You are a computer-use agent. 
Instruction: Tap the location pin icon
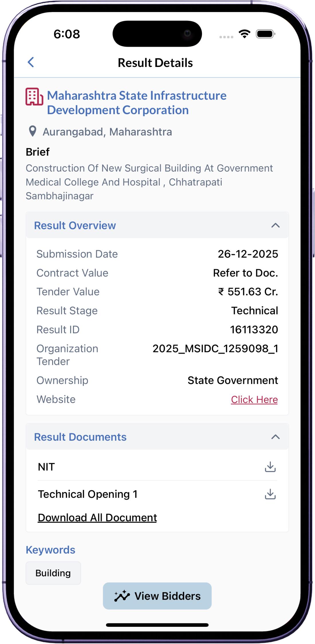tap(33, 131)
